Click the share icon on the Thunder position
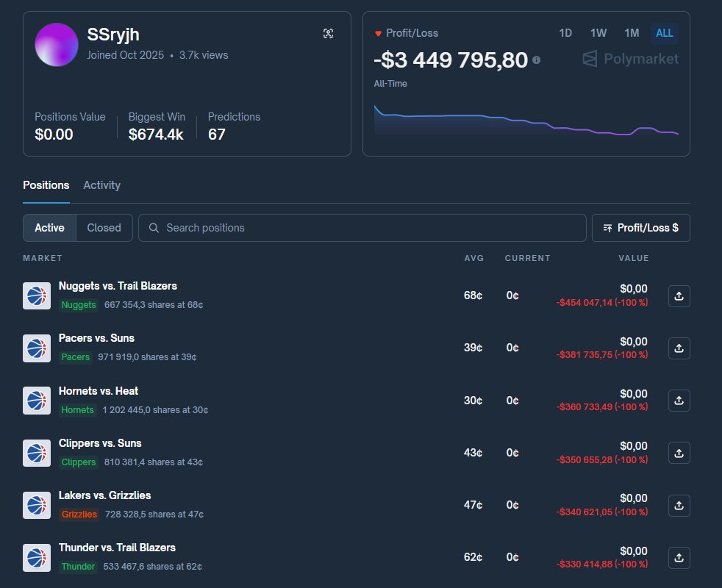This screenshot has width=722, height=588. (x=679, y=558)
